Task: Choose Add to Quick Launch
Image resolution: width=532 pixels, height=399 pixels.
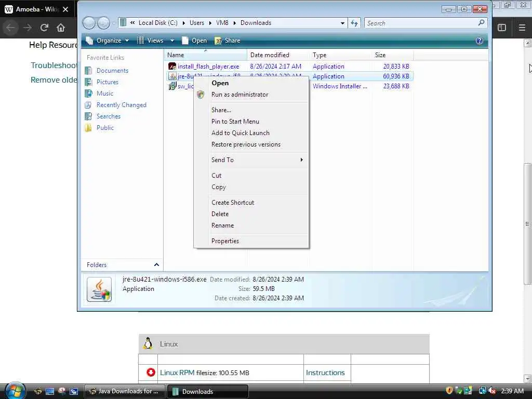Action: (x=251, y=133)
